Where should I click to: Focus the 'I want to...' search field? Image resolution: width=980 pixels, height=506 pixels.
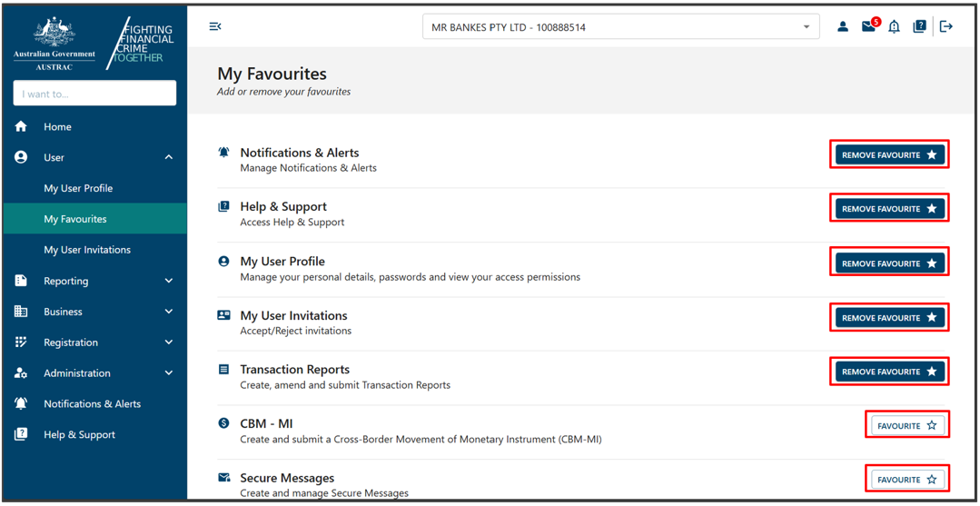(x=94, y=94)
